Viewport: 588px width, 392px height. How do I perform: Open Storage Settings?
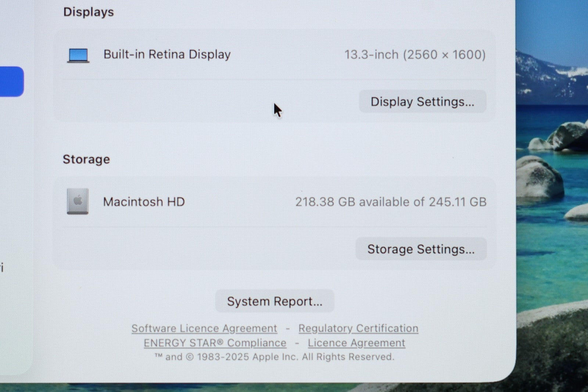pos(421,249)
